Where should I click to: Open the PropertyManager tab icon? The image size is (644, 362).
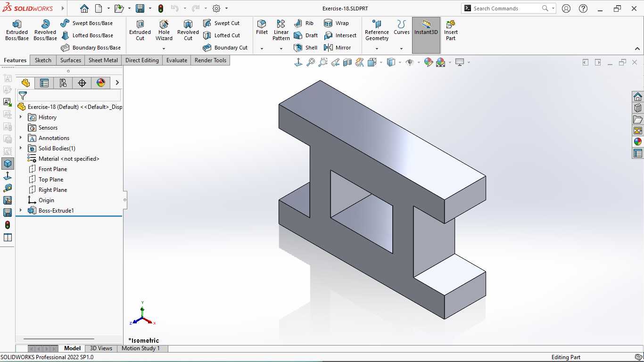click(44, 83)
